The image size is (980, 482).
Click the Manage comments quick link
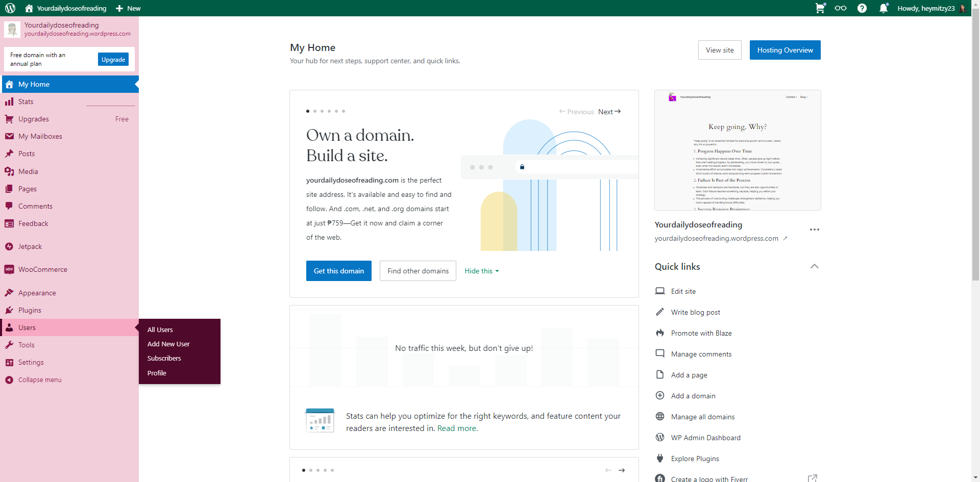(x=701, y=354)
